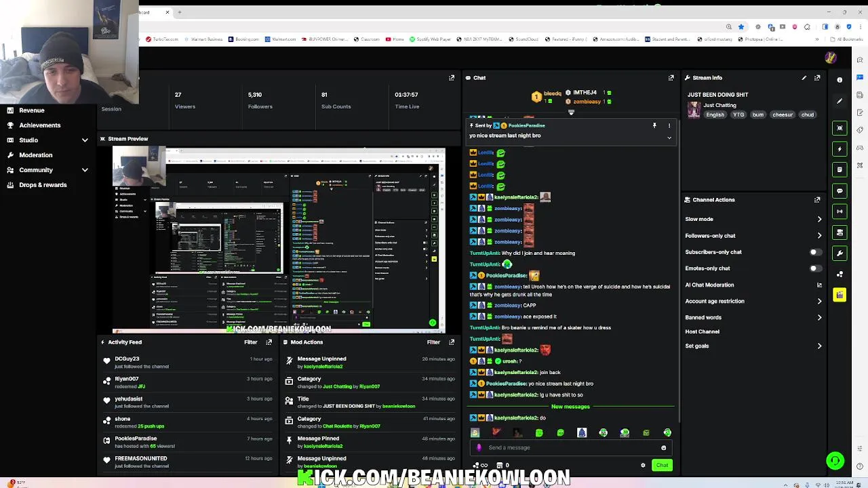Click DCGuy23 in Activity Feed

[x=127, y=359]
